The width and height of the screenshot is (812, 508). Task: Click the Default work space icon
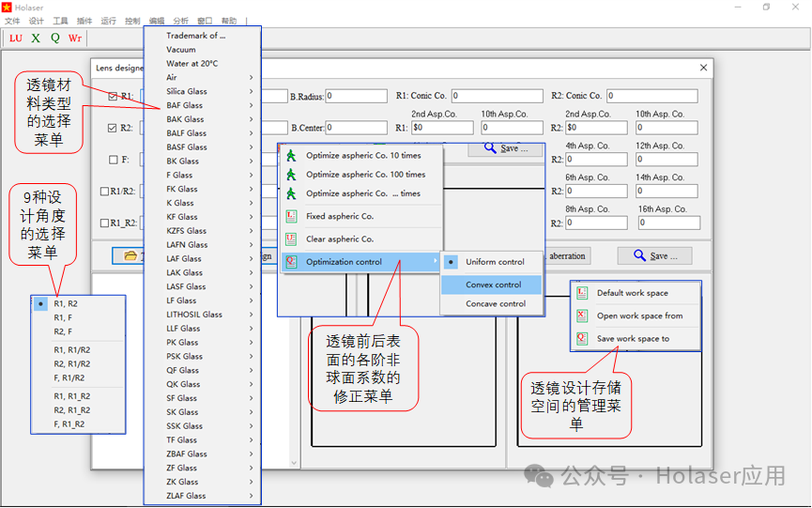pos(582,293)
